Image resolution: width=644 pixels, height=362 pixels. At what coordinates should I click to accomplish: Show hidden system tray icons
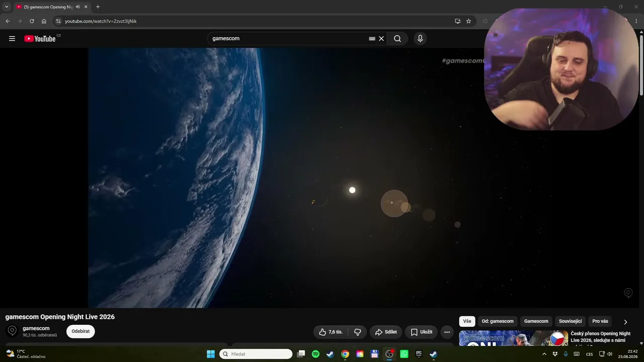tap(544, 354)
